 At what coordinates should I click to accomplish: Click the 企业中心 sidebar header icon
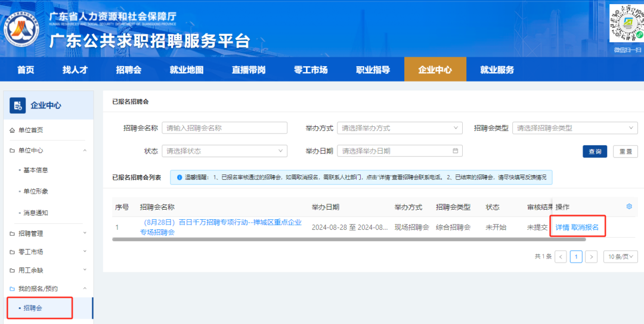click(18, 105)
